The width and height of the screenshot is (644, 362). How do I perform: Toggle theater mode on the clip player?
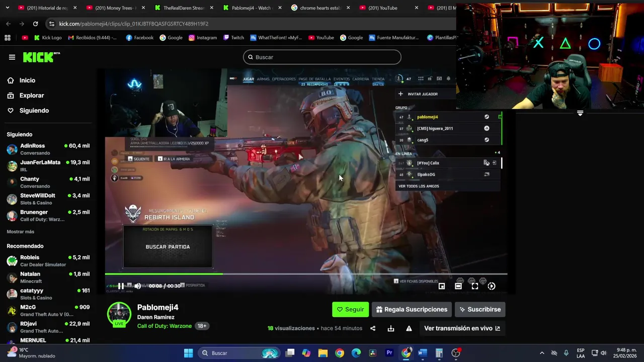point(458,286)
